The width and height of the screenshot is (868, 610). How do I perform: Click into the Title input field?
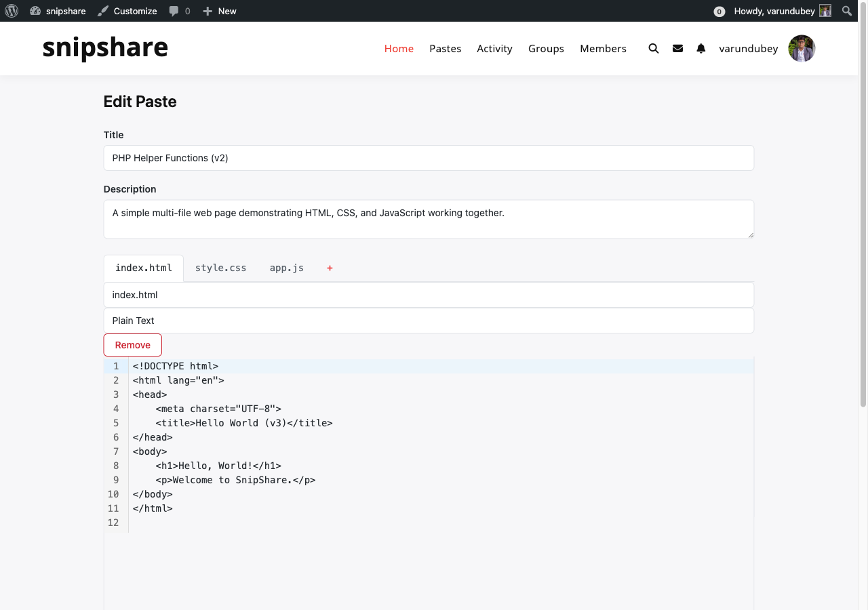pyautogui.click(x=429, y=158)
